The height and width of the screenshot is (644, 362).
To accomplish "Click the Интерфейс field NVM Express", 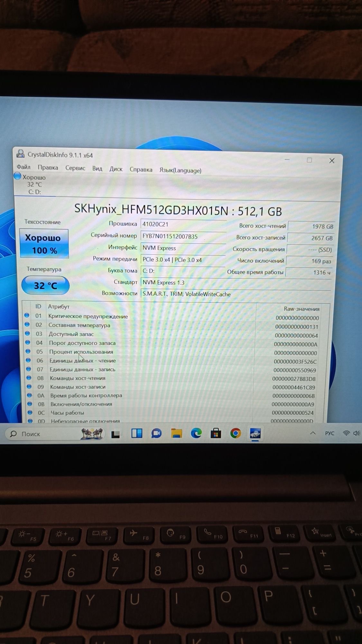I will [183, 248].
